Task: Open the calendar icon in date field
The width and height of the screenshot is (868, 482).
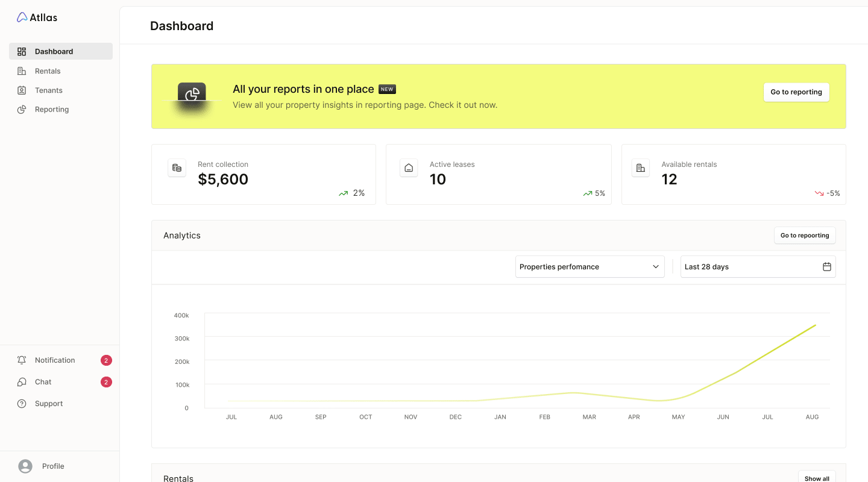Action: (x=827, y=267)
